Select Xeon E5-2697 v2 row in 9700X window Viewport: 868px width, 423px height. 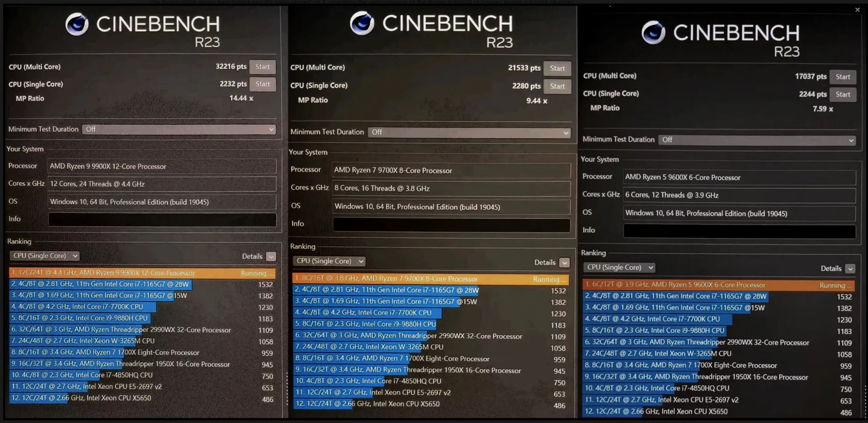point(430,393)
